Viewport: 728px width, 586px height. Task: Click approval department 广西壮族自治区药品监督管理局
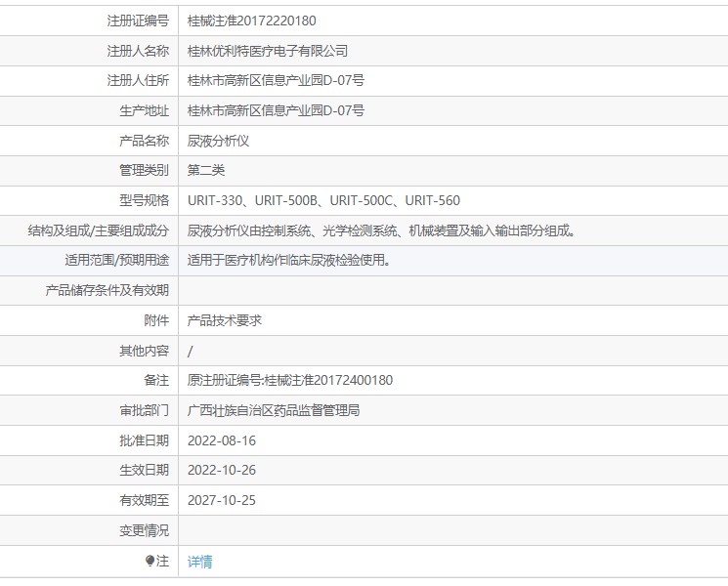274,410
